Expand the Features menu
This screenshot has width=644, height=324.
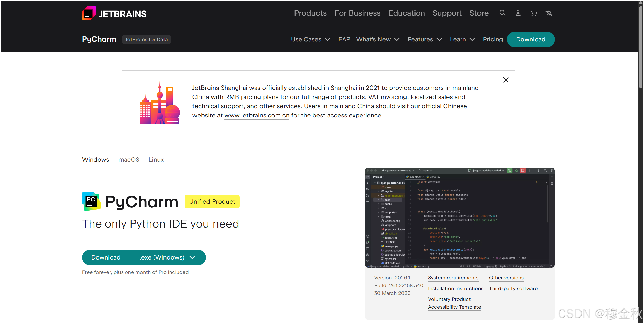click(424, 39)
